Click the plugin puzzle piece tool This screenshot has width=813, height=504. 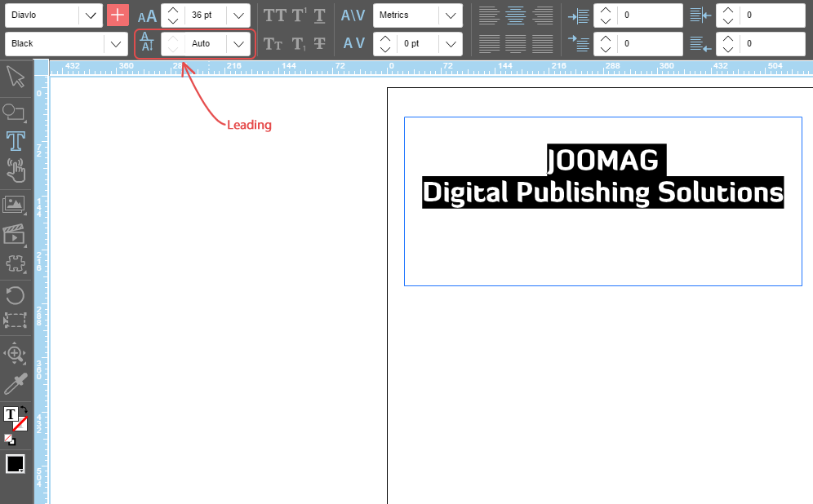[x=15, y=263]
